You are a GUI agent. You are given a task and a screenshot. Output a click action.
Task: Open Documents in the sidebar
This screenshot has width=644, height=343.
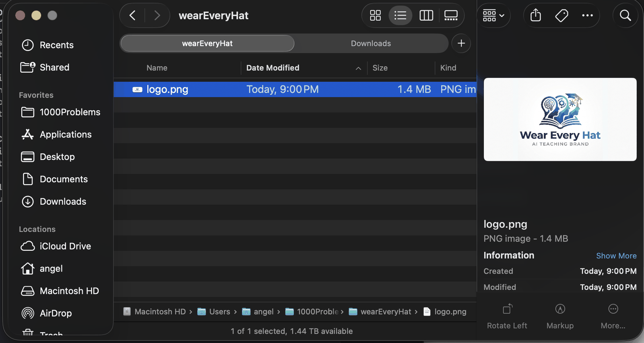pyautogui.click(x=54, y=179)
